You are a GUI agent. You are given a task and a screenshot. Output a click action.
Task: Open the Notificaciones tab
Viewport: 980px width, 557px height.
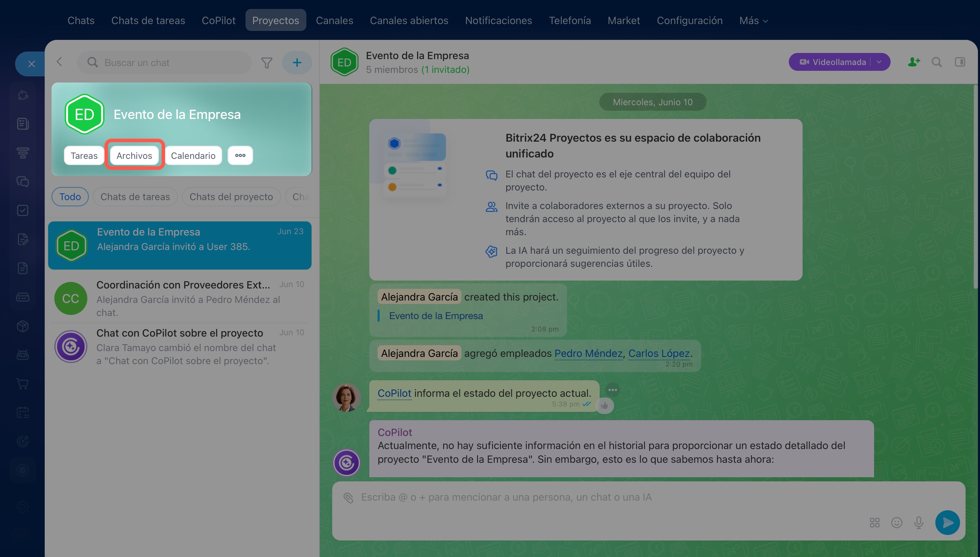coord(498,20)
